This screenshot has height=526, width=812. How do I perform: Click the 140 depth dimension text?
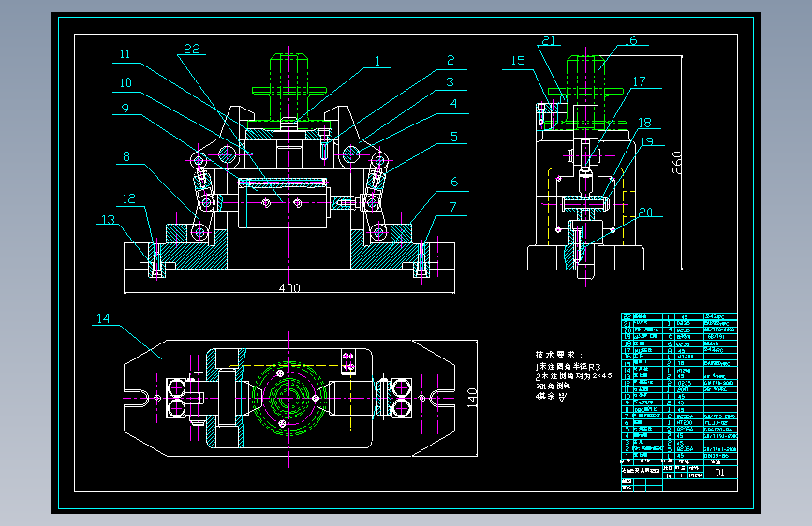point(472,398)
